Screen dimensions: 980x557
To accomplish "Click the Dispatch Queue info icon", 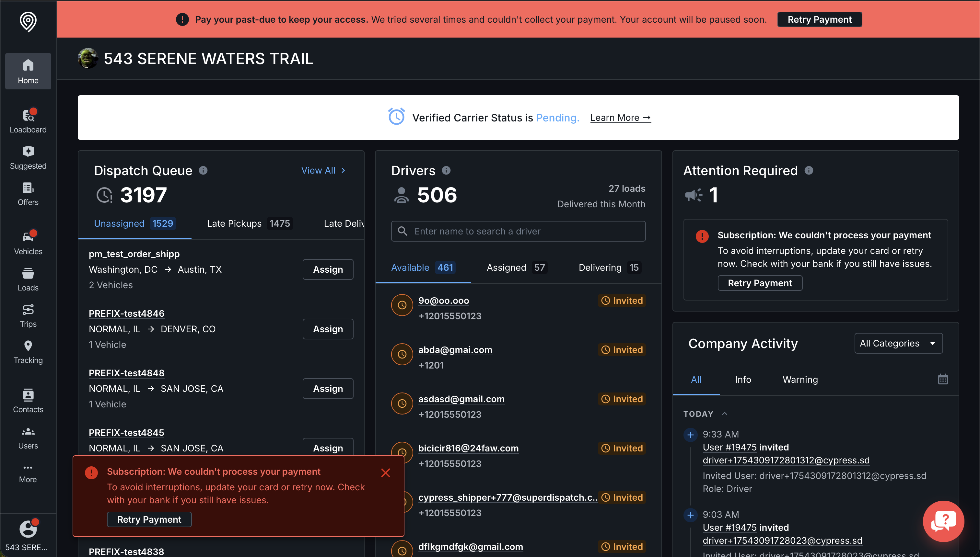I will pos(203,170).
